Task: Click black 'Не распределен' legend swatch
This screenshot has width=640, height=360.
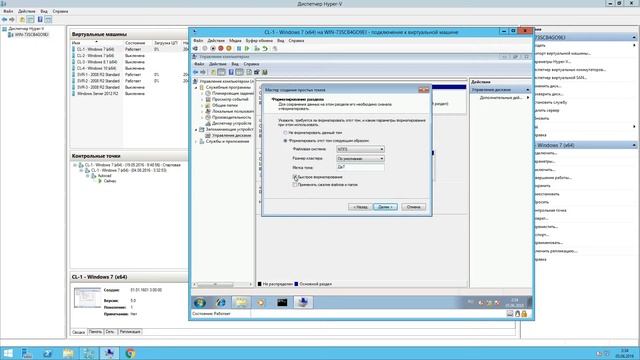Action: click(x=260, y=284)
